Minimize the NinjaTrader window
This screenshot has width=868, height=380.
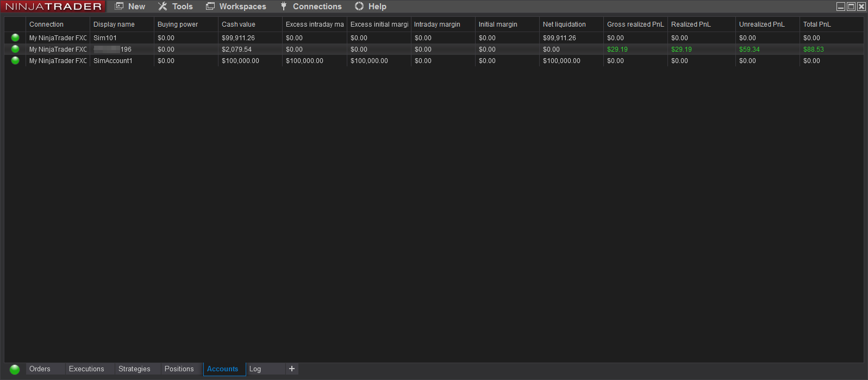pyautogui.click(x=841, y=7)
